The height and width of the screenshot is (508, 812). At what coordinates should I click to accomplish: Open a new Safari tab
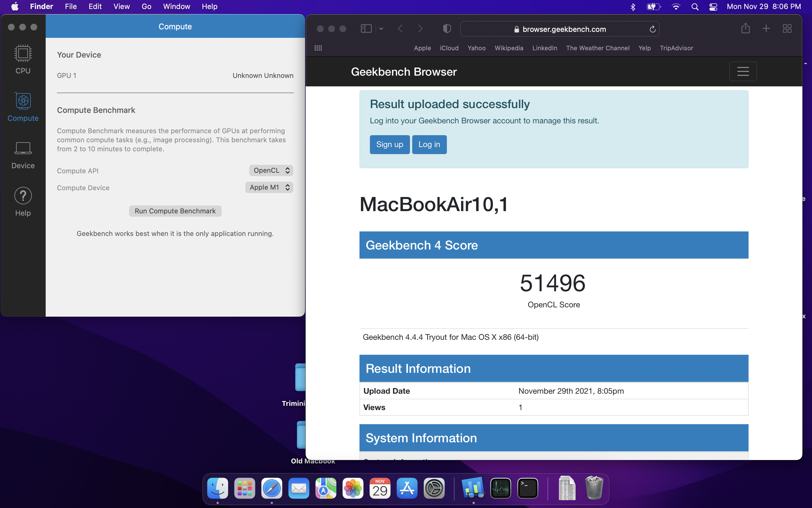click(x=766, y=29)
